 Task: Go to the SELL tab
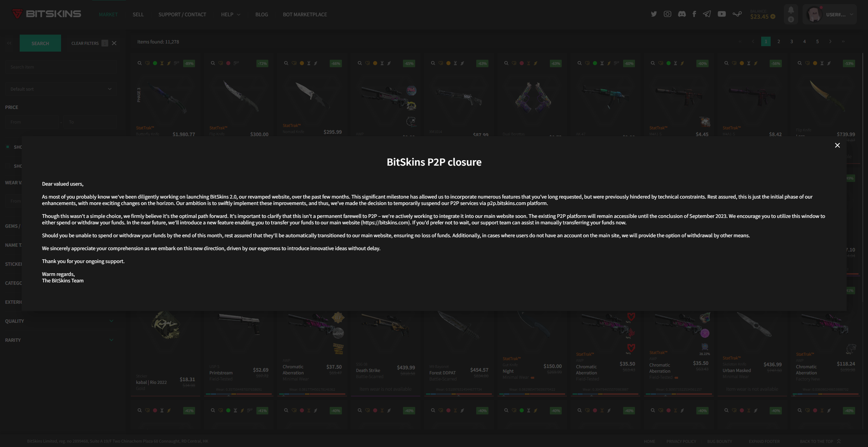(x=138, y=15)
